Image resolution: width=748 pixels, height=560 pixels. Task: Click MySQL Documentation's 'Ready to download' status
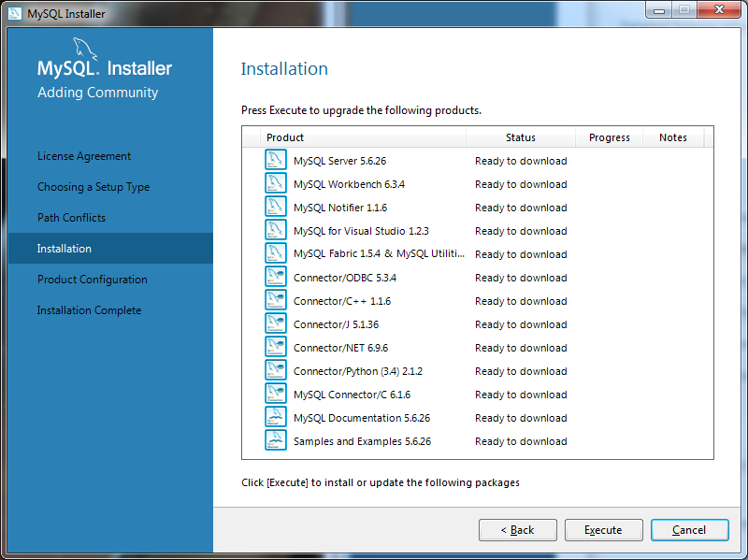(521, 418)
